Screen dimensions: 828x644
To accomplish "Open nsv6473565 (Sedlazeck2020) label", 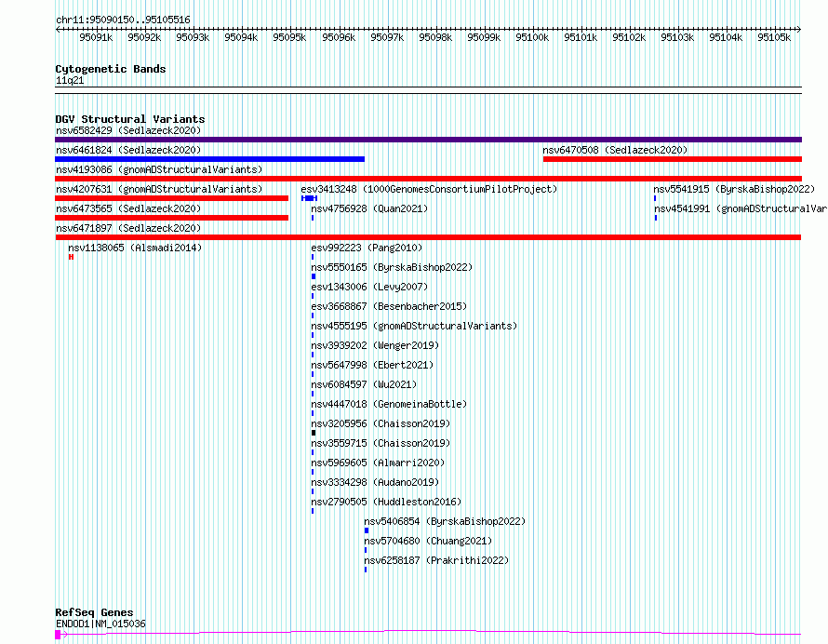I will tap(128, 208).
